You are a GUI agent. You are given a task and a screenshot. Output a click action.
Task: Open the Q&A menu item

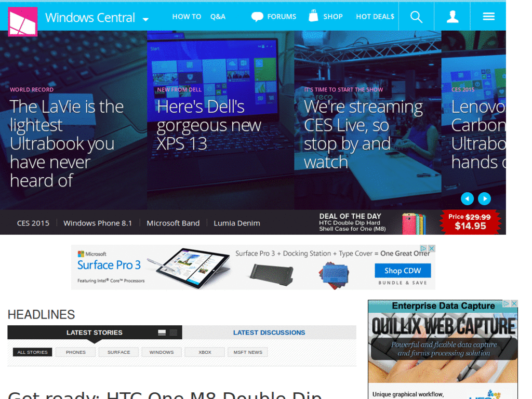[218, 17]
